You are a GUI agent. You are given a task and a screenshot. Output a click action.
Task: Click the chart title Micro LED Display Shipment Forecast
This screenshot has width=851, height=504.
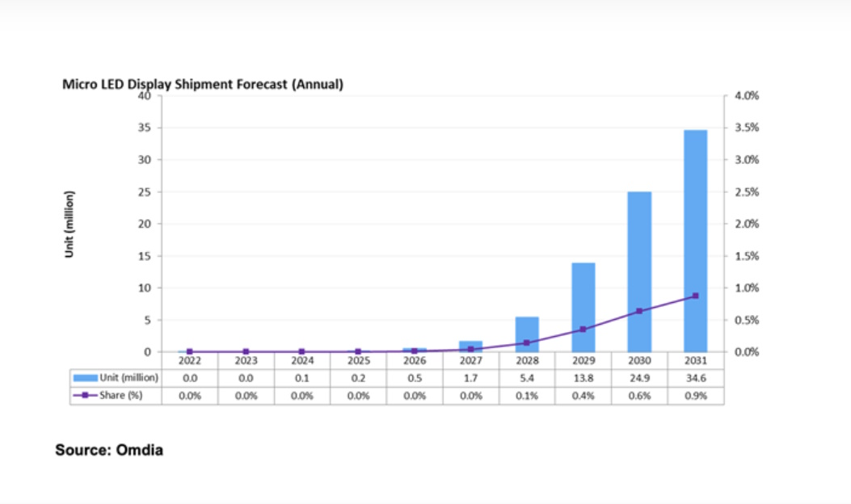click(203, 84)
